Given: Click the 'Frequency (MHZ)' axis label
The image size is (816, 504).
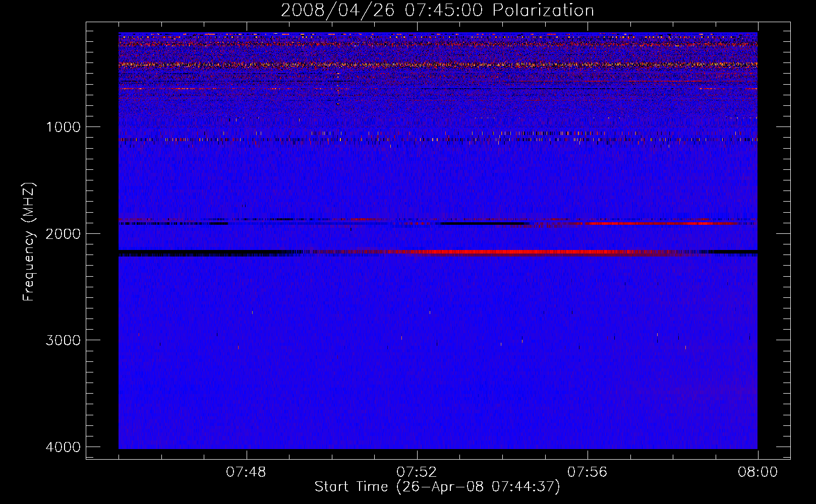Looking at the screenshot, I should pyautogui.click(x=29, y=242).
